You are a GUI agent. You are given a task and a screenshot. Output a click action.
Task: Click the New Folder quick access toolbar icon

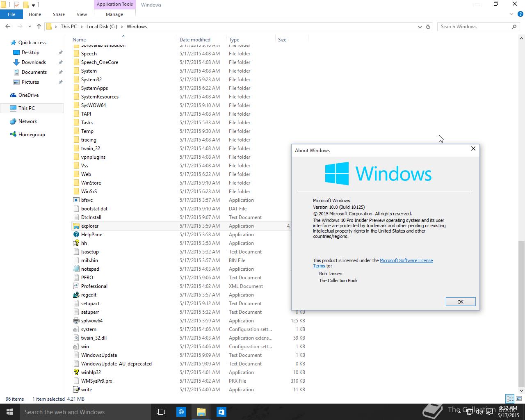click(x=26, y=5)
